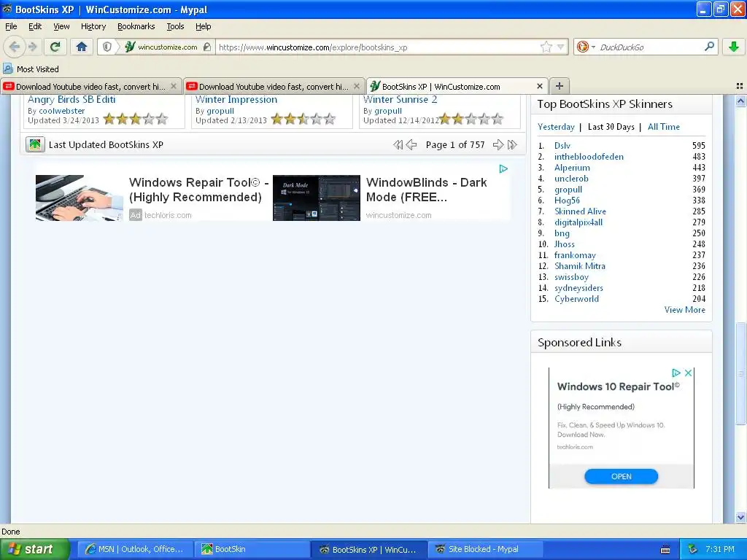Open the File menu
Screen dimensions: 747x560
(x=11, y=26)
